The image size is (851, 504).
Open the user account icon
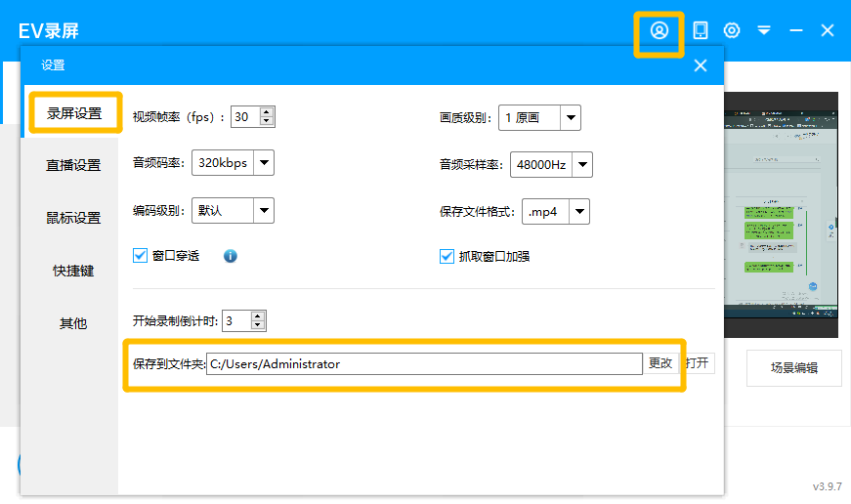[659, 30]
